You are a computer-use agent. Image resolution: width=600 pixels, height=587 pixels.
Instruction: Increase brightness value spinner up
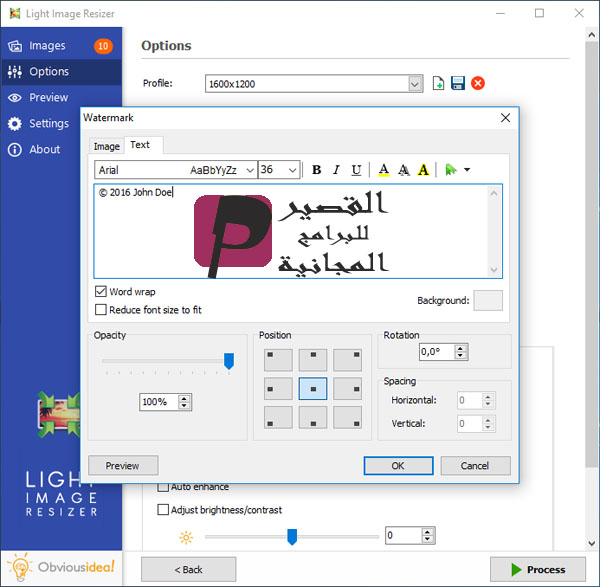coord(428,532)
